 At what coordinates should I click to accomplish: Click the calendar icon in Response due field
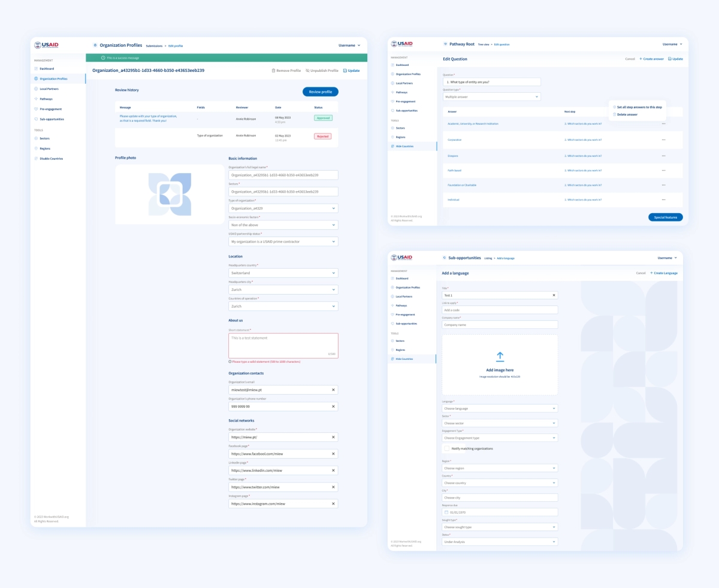(446, 513)
